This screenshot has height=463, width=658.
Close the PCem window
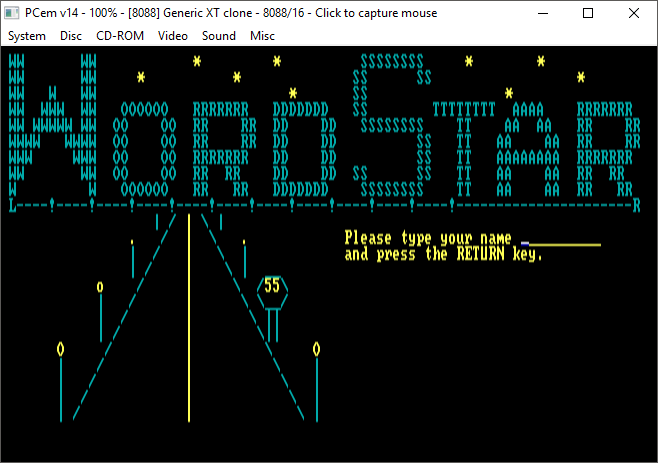[634, 13]
